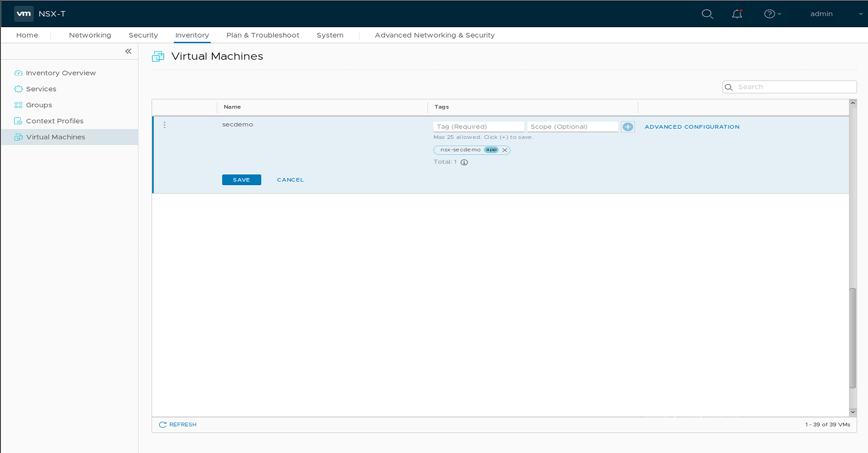The height and width of the screenshot is (453, 868).
Task: Click the search field magnifier icon
Action: coord(729,87)
